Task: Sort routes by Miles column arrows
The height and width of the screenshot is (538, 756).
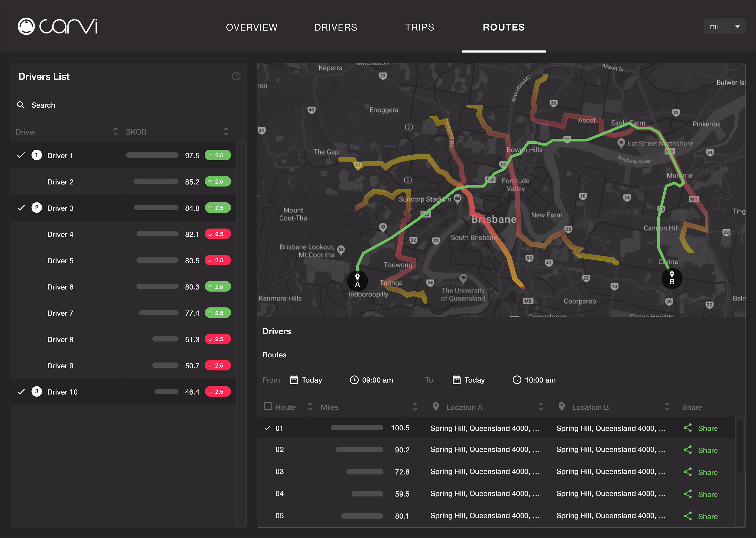Action: tap(414, 407)
